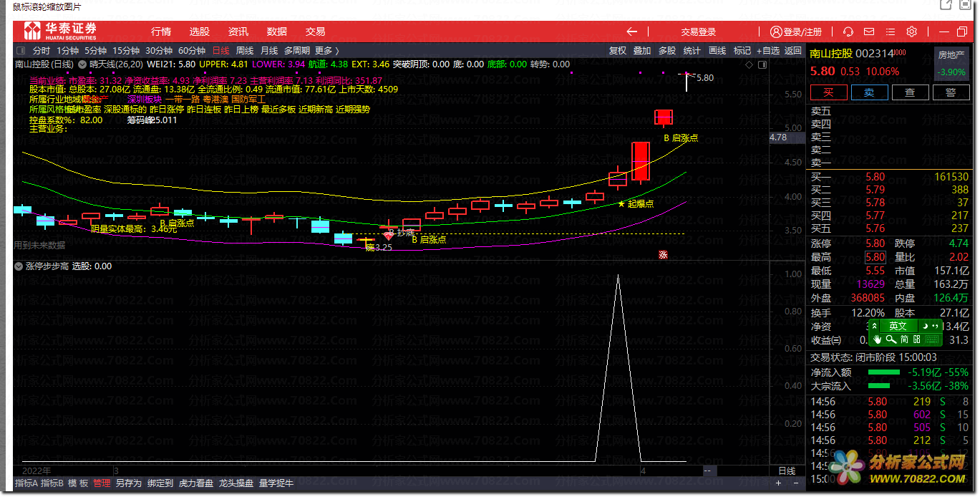Switch to 周线 period tab
Image resolution: width=980 pixels, height=497 pixels.
pos(245,51)
